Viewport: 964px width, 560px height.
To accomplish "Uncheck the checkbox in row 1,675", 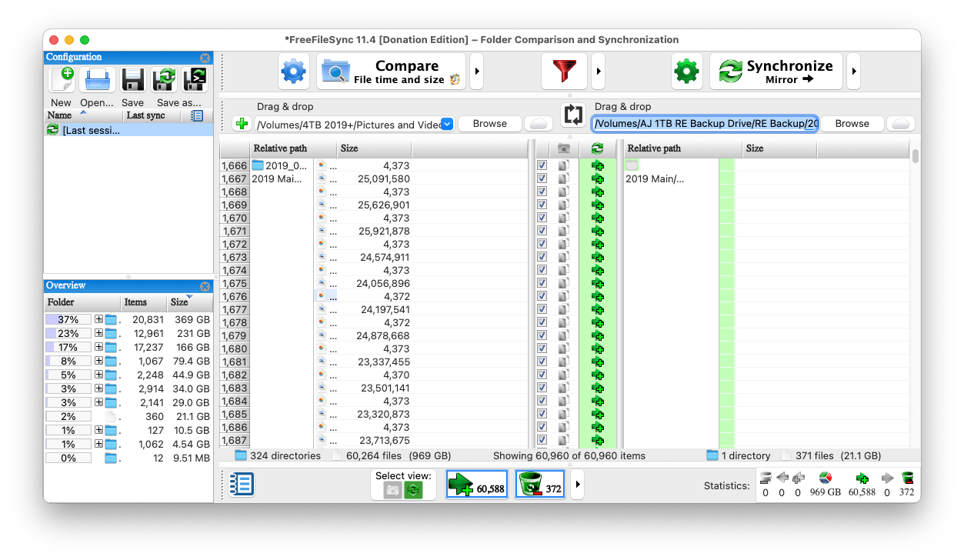I will point(542,283).
